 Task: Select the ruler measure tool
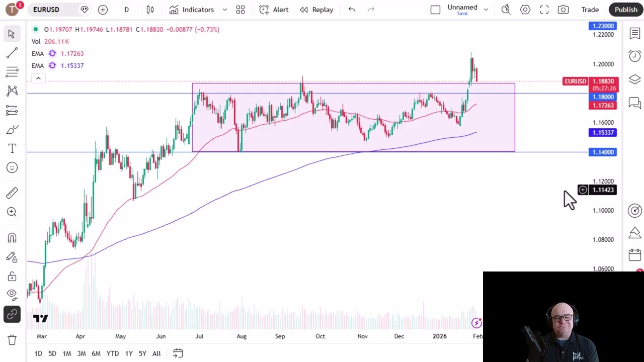tap(12, 193)
